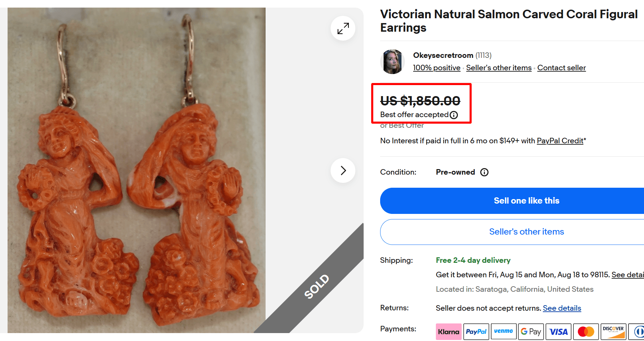Image resolution: width=644 pixels, height=341 pixels.
Task: Click the info icon beside Best offer accepted
Action: [454, 115]
